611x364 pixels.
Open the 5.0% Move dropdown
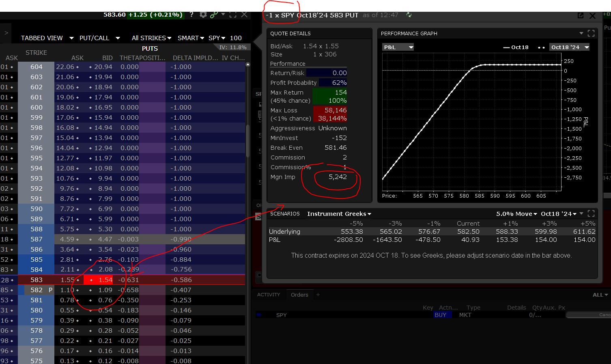point(516,214)
